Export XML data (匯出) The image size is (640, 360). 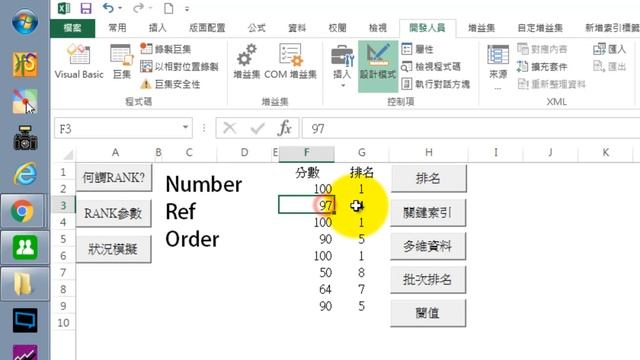609,67
